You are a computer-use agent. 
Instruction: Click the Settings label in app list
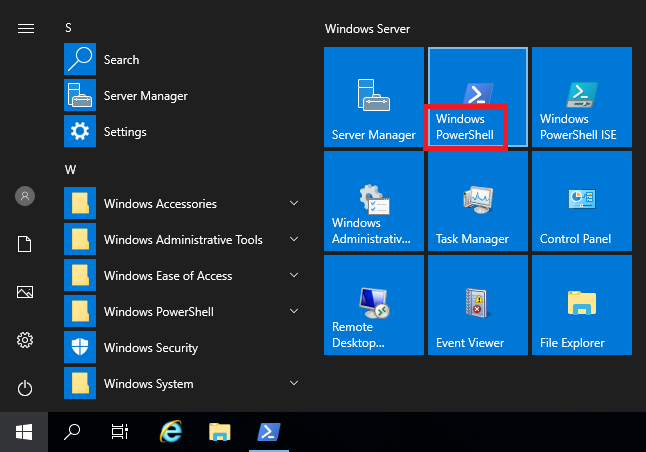pyautogui.click(x=125, y=132)
